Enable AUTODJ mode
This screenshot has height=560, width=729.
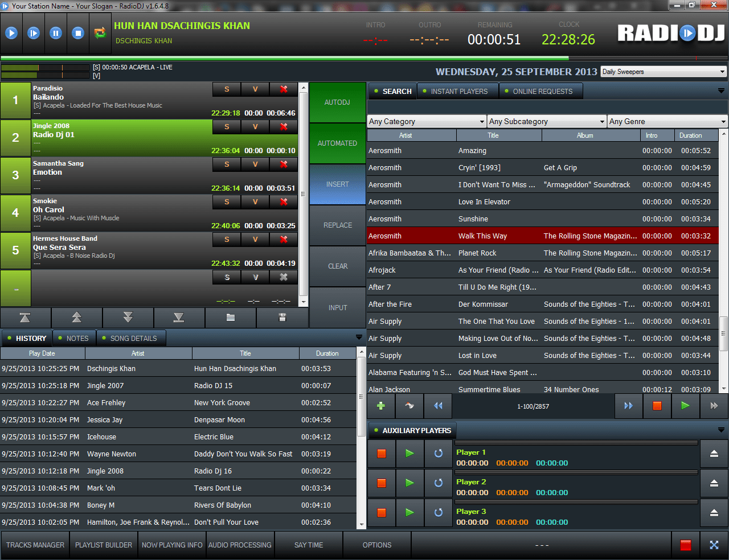click(x=337, y=102)
